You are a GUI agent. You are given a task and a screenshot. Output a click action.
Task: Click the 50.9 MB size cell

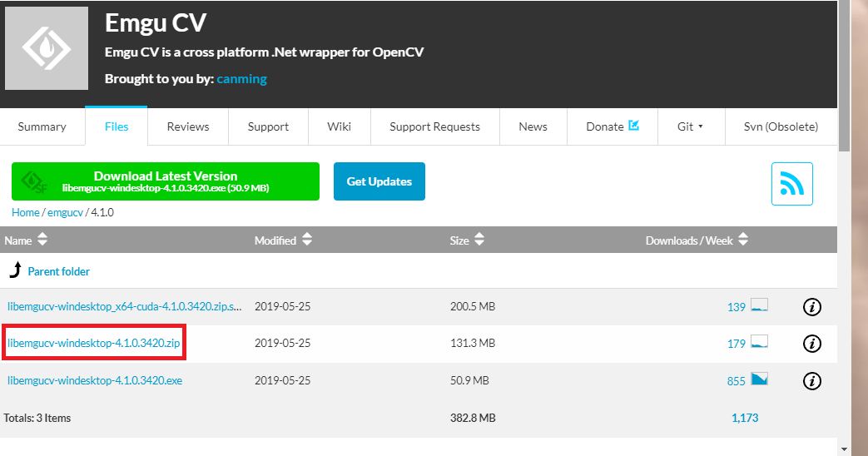click(x=469, y=381)
